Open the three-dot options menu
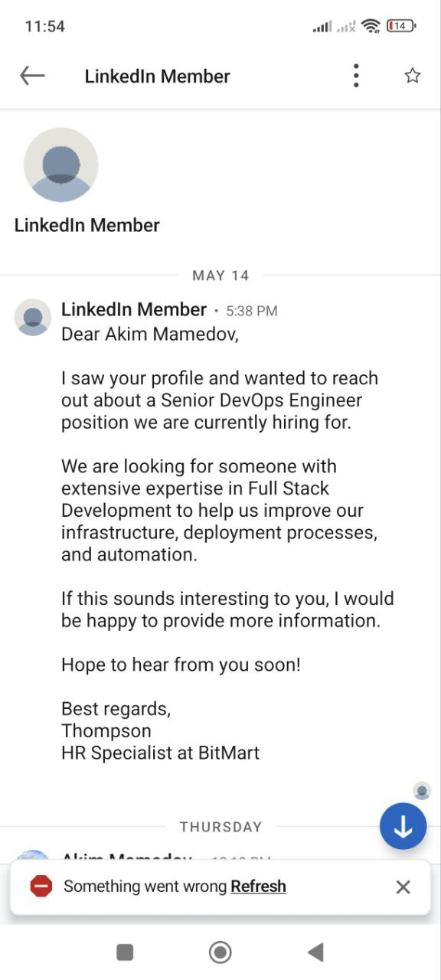 [x=356, y=76]
